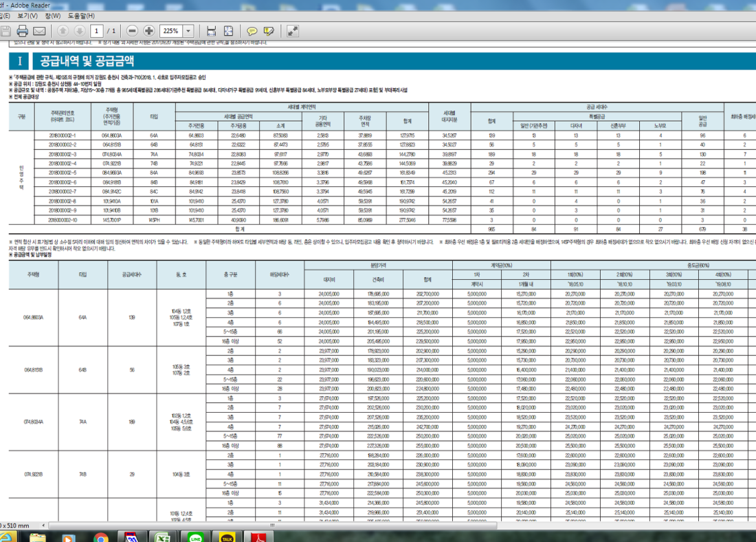The height and width of the screenshot is (542, 756).
Task: Click the 074.9221B cell in lower table
Action: (33, 475)
